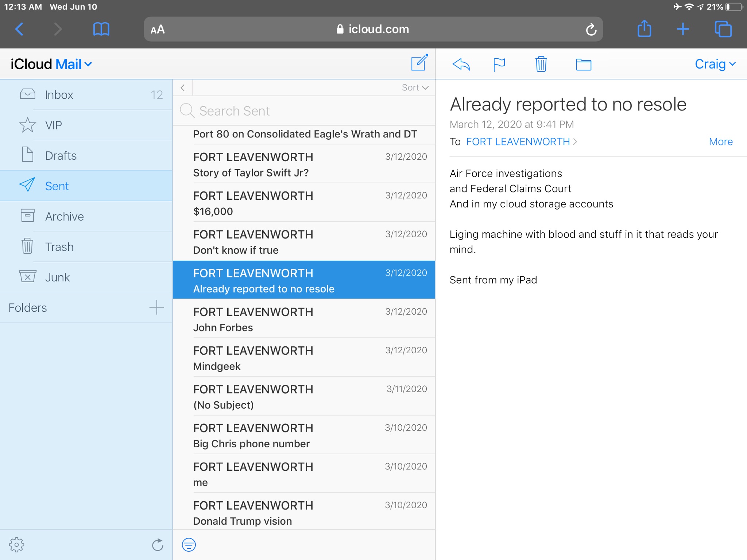Open the Craig account menu

pos(715,64)
